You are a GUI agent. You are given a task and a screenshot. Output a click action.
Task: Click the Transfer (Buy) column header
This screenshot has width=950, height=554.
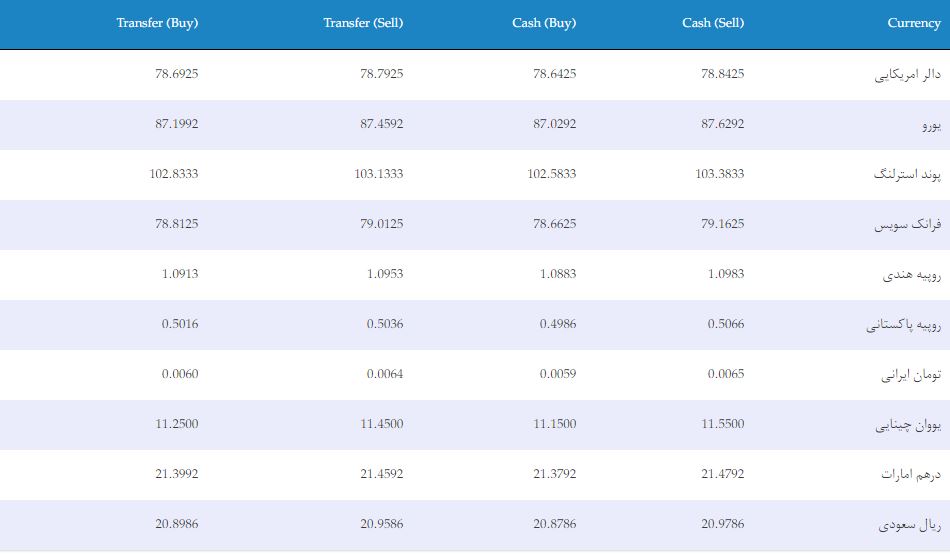tap(157, 23)
